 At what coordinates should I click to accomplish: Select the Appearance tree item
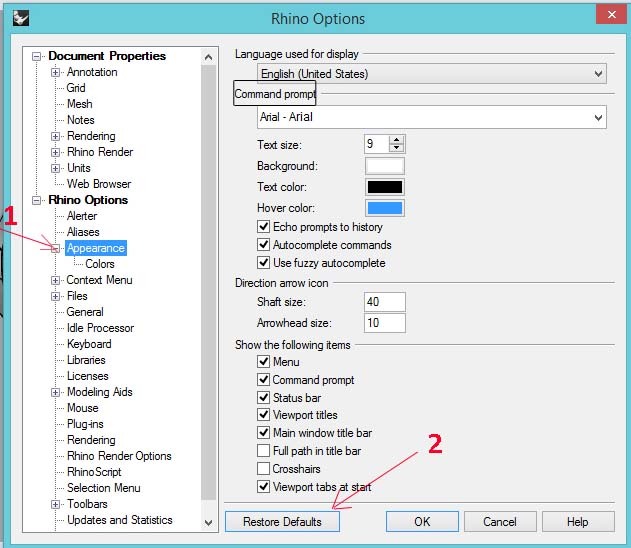(x=96, y=248)
